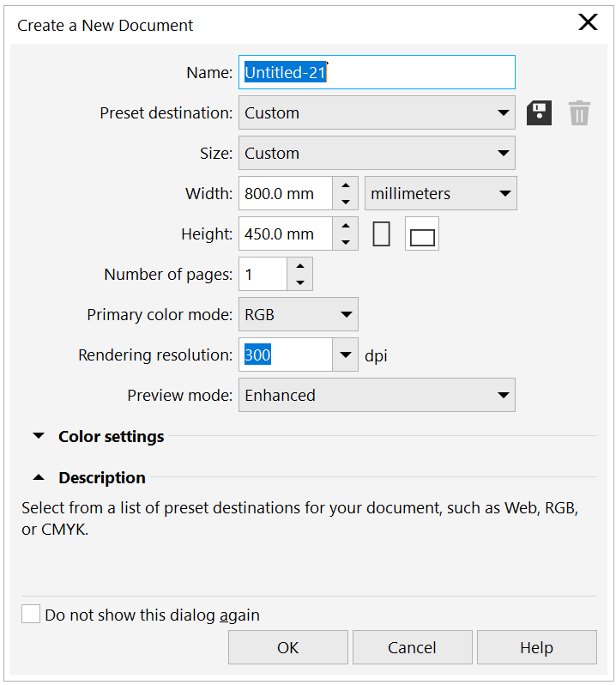Viewport: 616px width, 685px height.
Task: Click the OK button
Action: 288,647
